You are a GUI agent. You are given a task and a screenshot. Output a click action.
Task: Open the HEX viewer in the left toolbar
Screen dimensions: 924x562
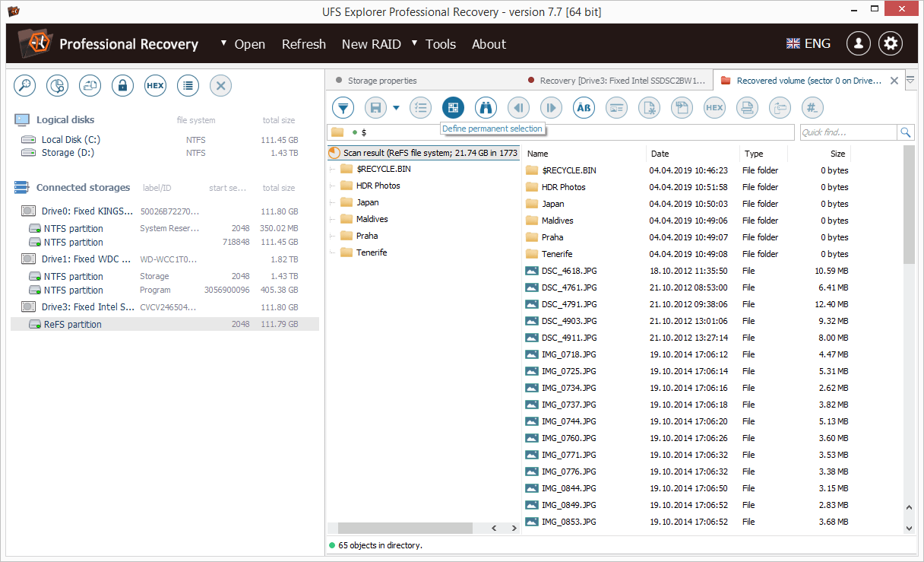pos(156,86)
